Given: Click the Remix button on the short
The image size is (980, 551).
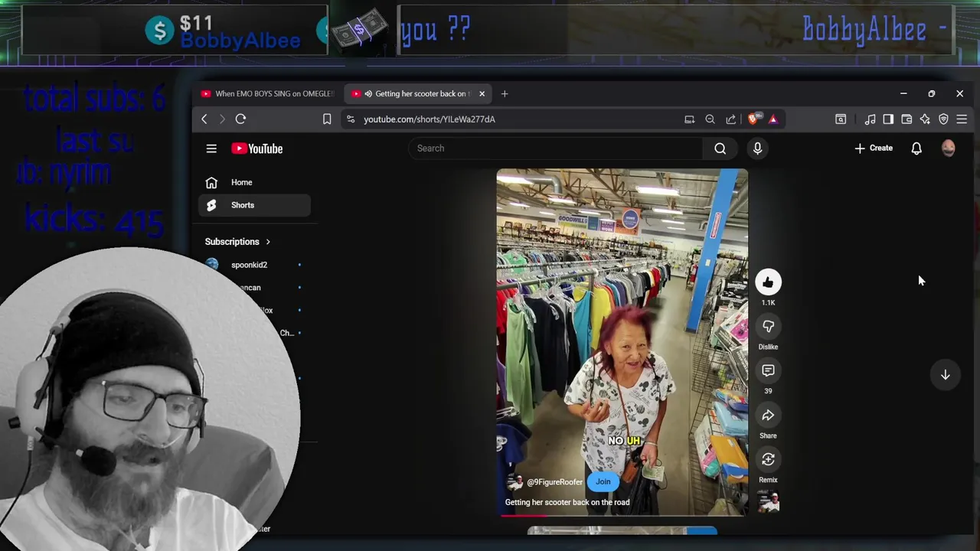Looking at the screenshot, I should [x=768, y=459].
